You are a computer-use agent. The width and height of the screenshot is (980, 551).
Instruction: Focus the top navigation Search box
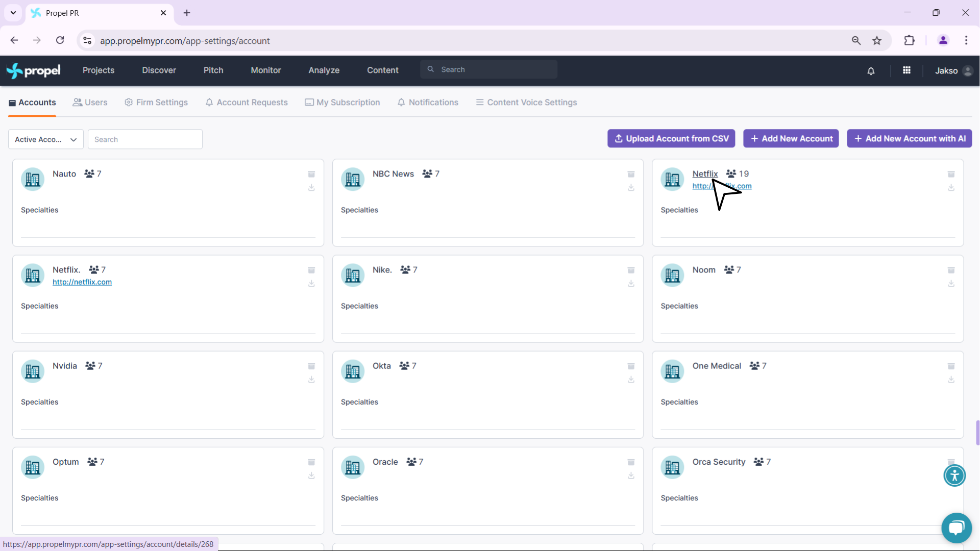click(x=488, y=69)
